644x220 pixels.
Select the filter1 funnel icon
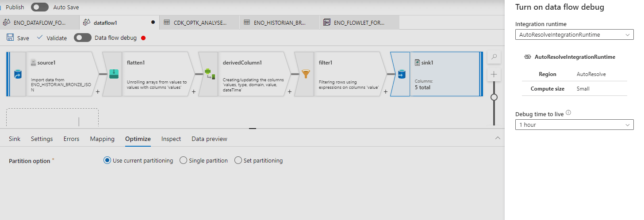pos(306,74)
